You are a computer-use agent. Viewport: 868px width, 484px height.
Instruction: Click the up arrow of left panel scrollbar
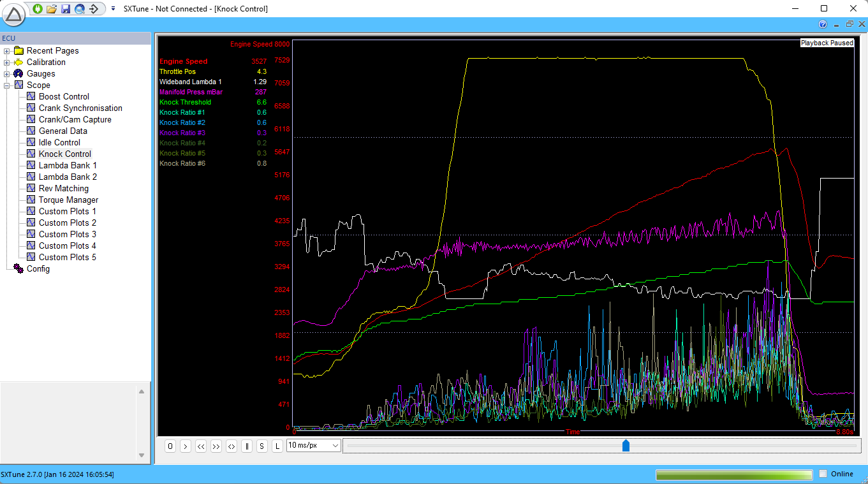pos(142,392)
